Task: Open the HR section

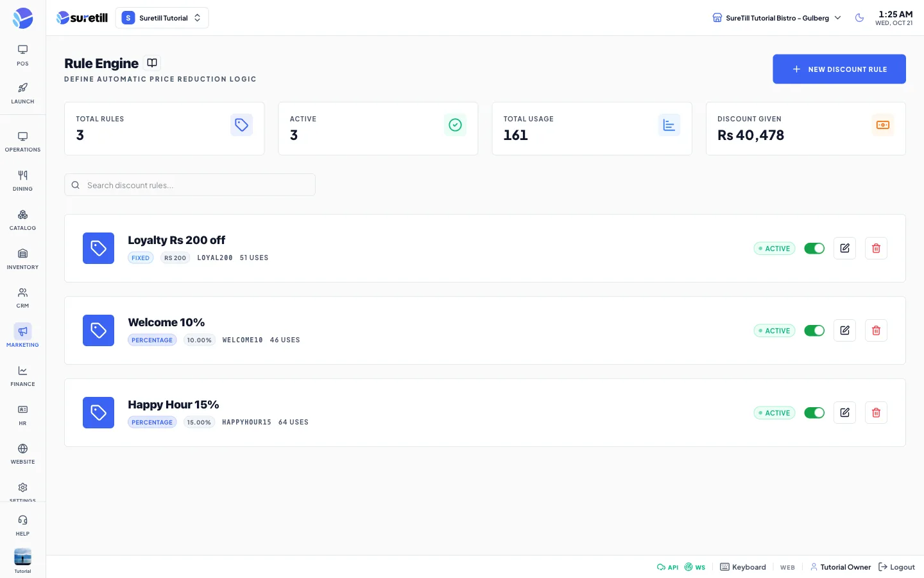Action: pyautogui.click(x=22, y=415)
